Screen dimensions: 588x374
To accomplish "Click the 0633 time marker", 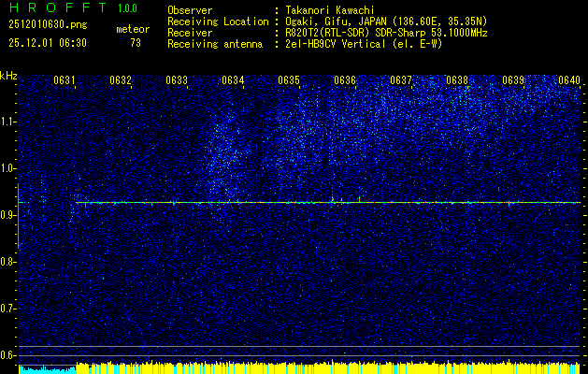I will tap(177, 80).
